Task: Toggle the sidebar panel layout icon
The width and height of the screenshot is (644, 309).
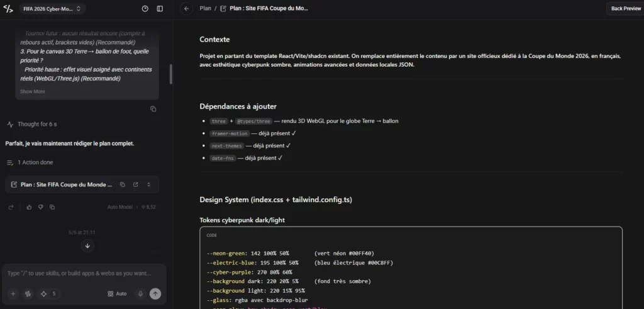Action: coord(160,9)
